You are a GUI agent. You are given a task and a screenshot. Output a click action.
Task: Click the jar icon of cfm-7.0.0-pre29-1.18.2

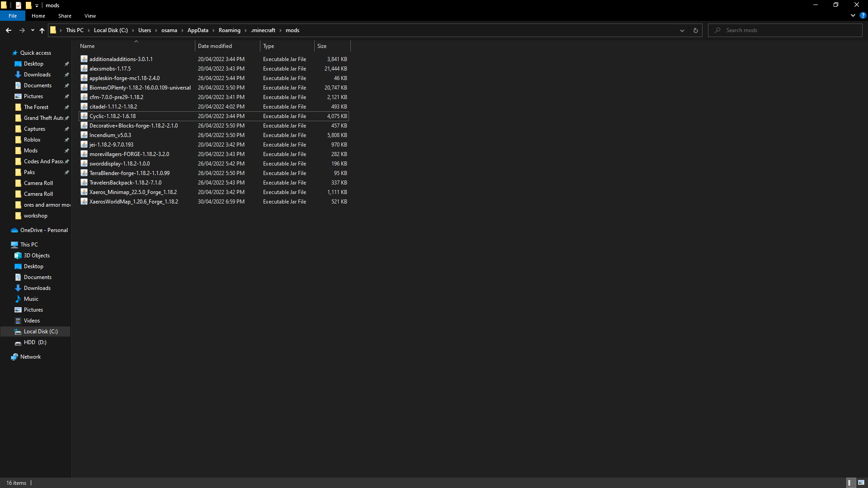84,97
